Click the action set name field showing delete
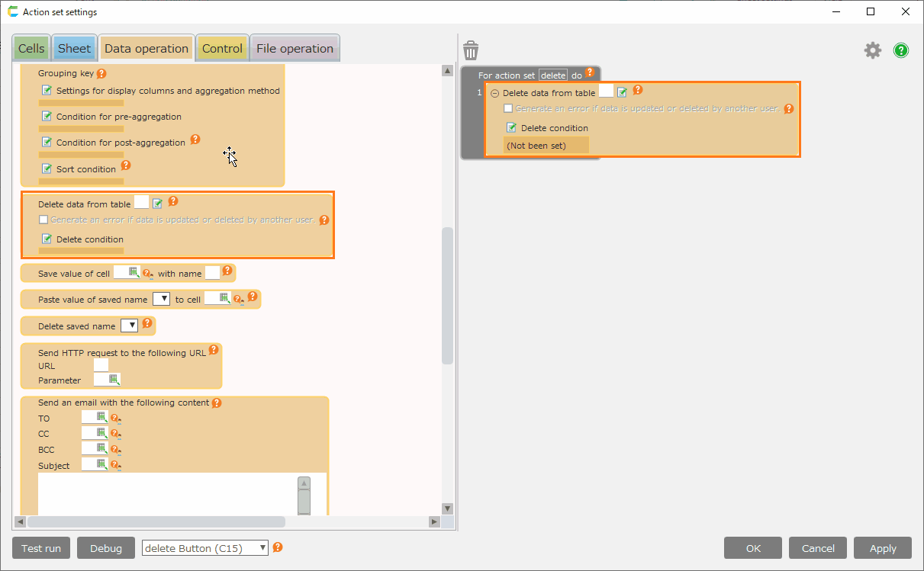This screenshot has height=571, width=924. coord(553,75)
